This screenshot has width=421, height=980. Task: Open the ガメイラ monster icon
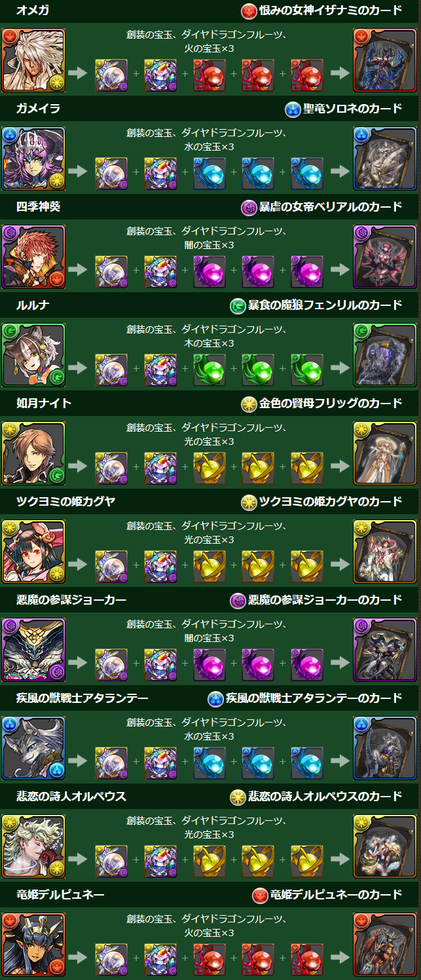(33, 159)
